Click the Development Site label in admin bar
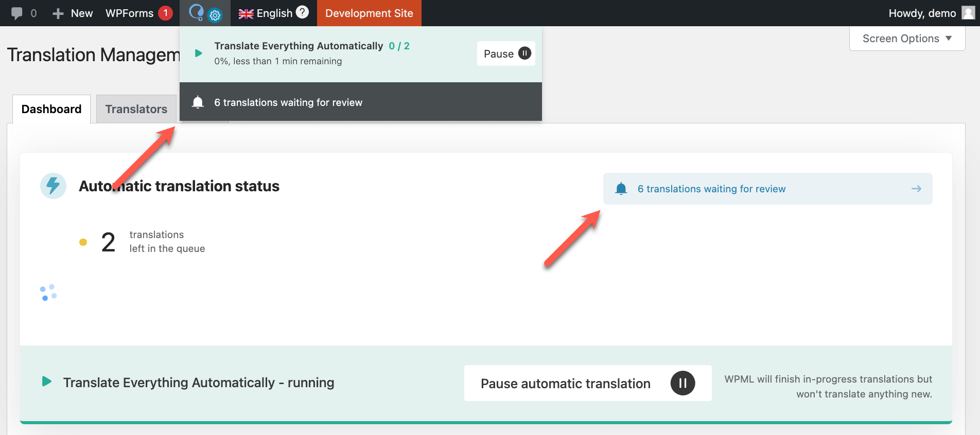 click(x=369, y=13)
